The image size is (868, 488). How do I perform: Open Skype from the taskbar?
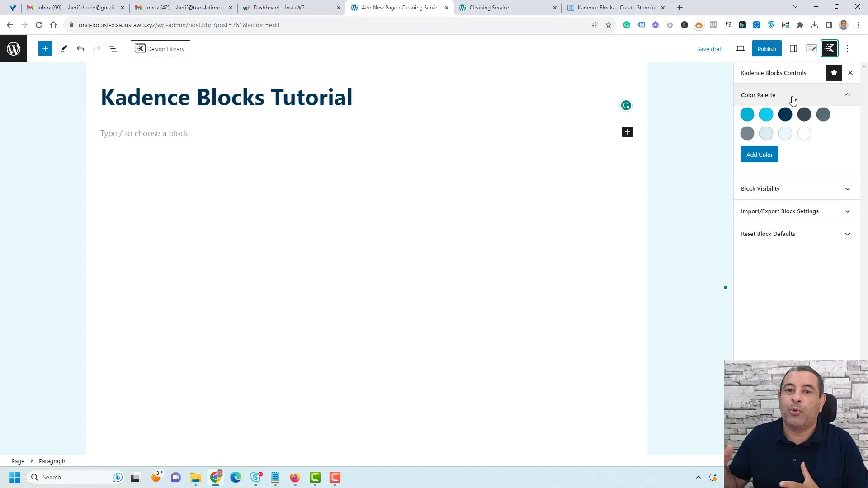point(256,477)
